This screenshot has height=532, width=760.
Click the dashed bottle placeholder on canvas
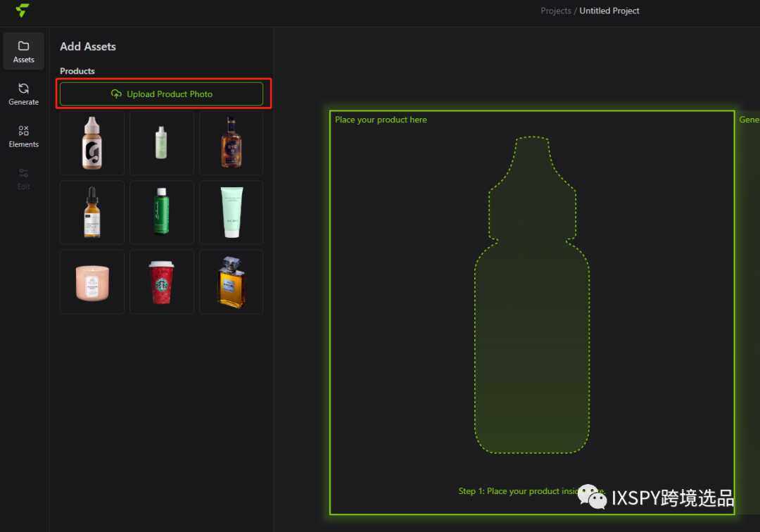pyautogui.click(x=532, y=295)
